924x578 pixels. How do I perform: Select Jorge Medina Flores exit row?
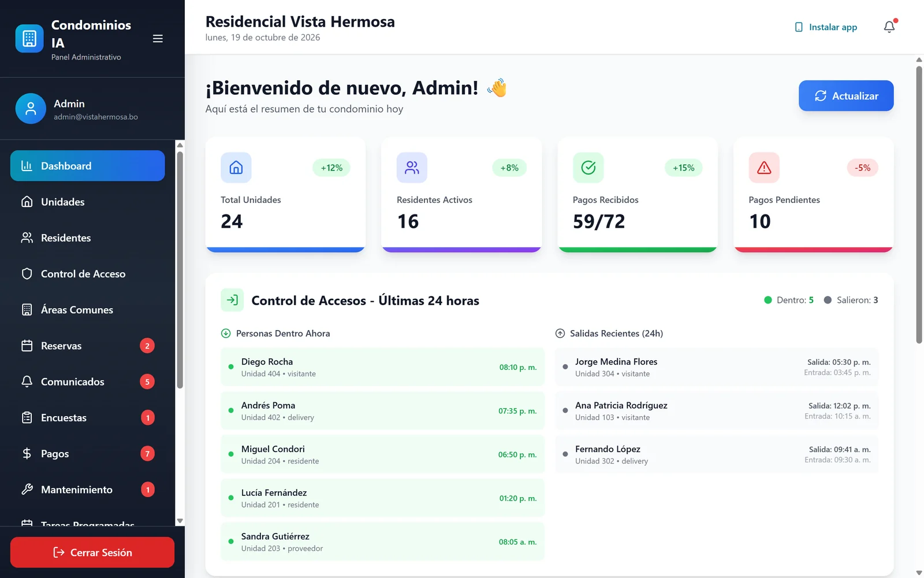[x=717, y=367]
